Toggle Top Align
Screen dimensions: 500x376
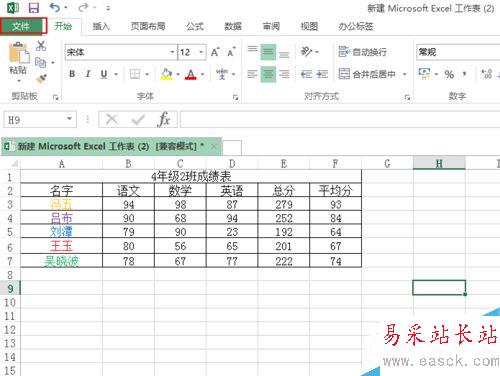[252, 50]
